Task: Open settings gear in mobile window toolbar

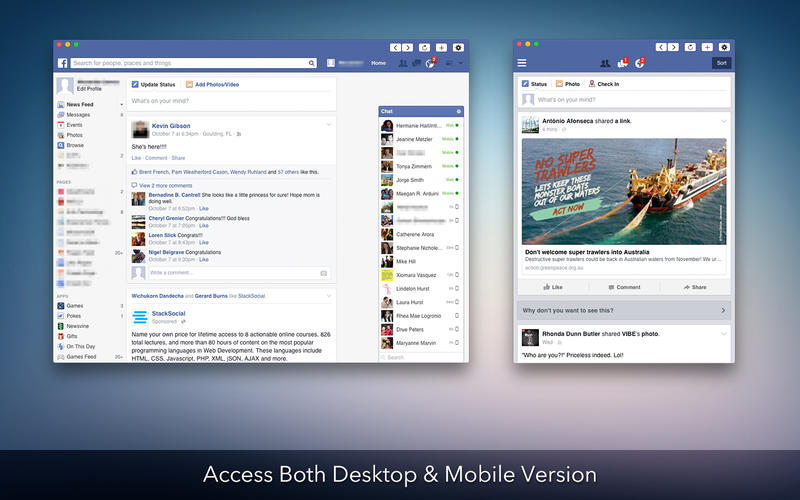Action: point(724,47)
